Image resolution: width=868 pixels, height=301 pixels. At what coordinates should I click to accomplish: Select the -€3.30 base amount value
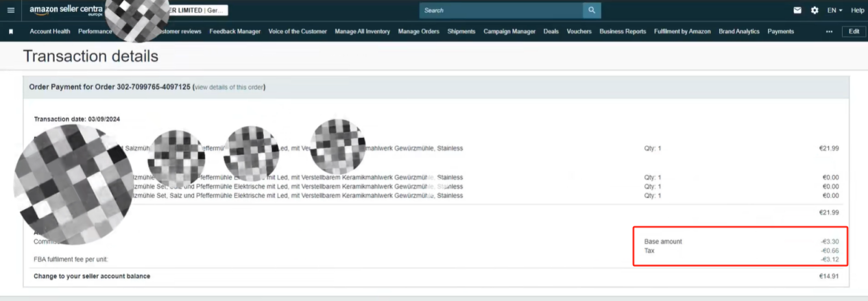[829, 242]
